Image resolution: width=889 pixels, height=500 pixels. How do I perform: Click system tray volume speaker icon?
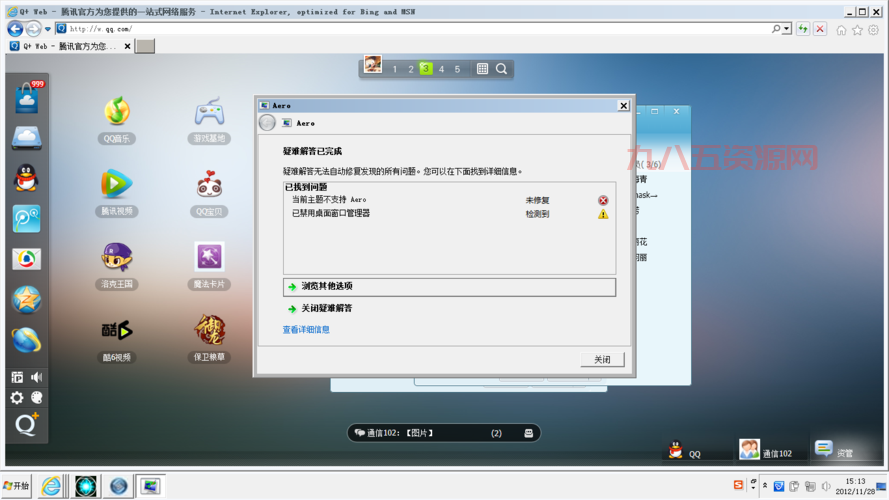click(826, 486)
